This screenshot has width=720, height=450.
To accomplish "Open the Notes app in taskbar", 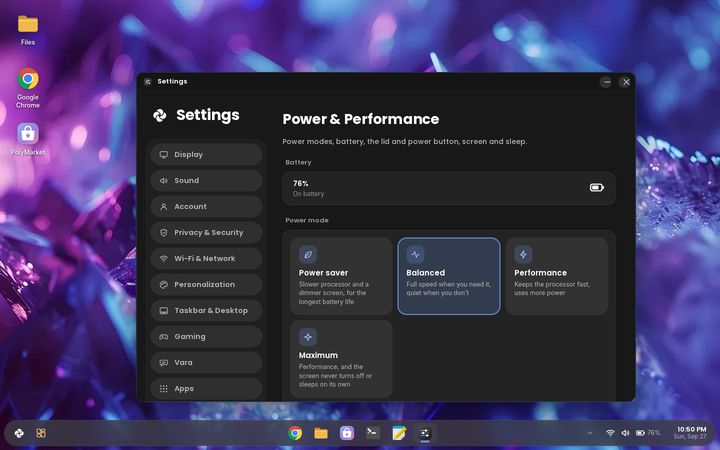I will coord(399,433).
